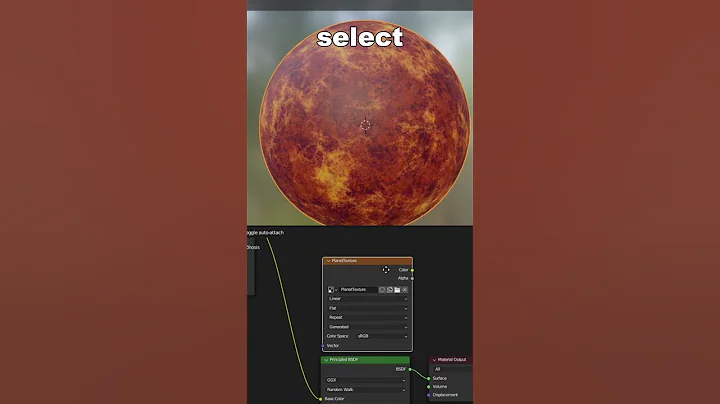The image size is (720, 404).
Task: Open the Random Walk subsurface dropdown
Action: click(366, 390)
